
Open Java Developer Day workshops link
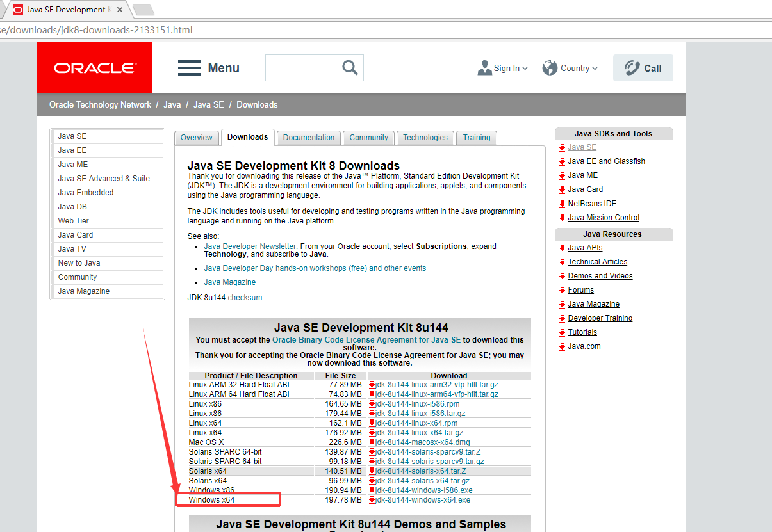click(x=315, y=268)
